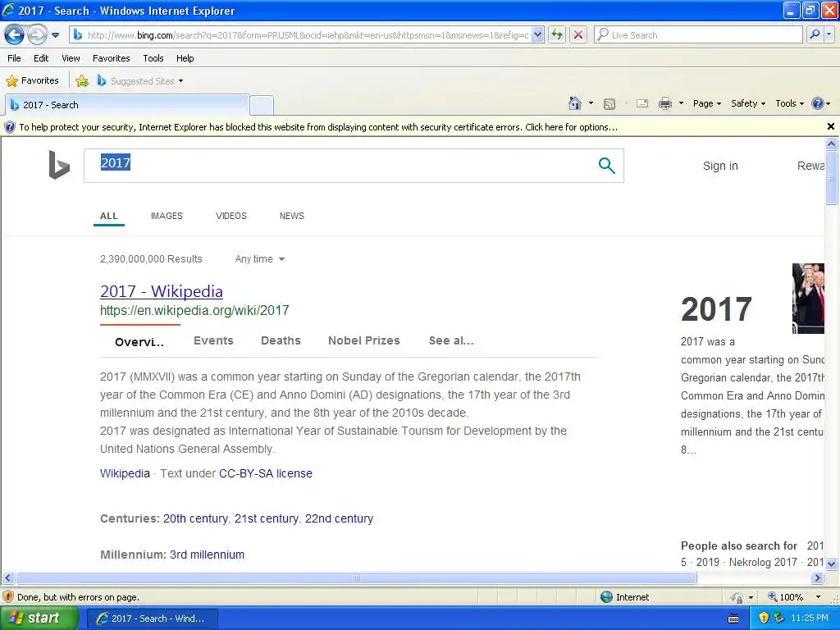Open the 22nd century link

coord(339,518)
